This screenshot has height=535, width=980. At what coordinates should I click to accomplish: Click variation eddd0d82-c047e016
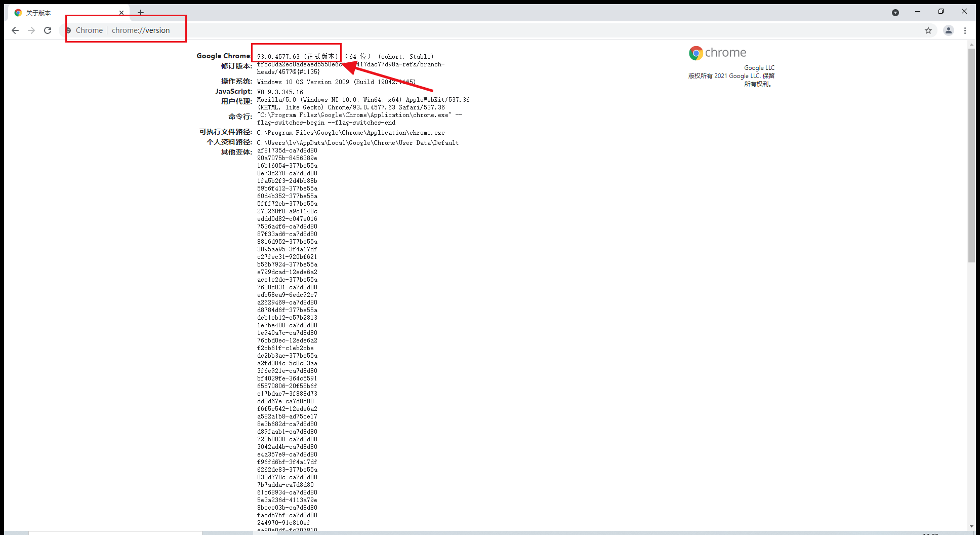click(x=287, y=219)
